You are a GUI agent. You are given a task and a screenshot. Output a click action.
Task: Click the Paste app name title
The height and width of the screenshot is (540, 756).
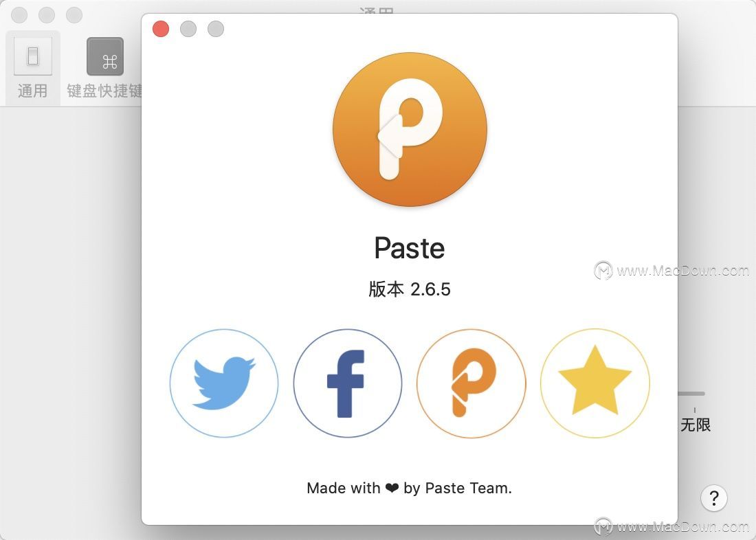(x=410, y=248)
